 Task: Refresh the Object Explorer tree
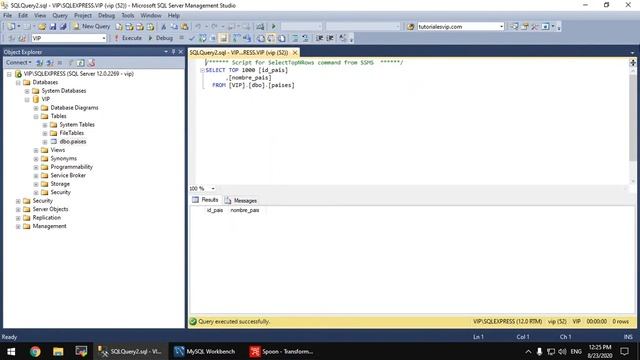81,63
